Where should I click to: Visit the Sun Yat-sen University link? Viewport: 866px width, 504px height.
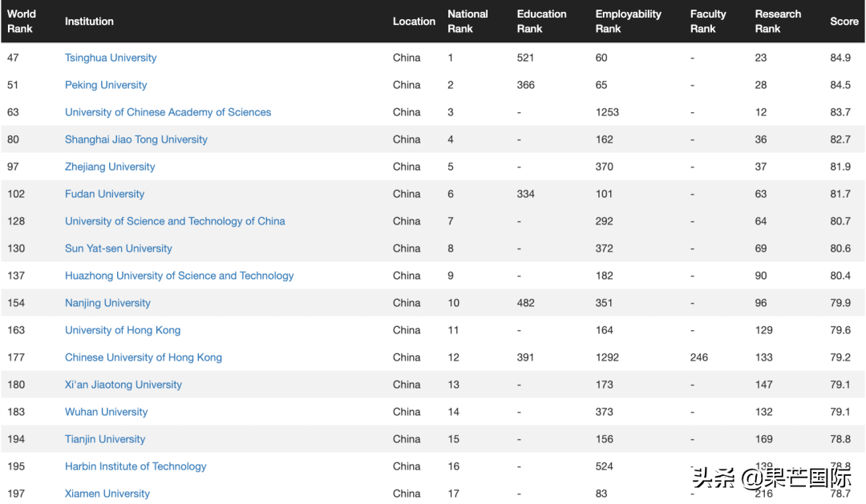click(x=118, y=248)
